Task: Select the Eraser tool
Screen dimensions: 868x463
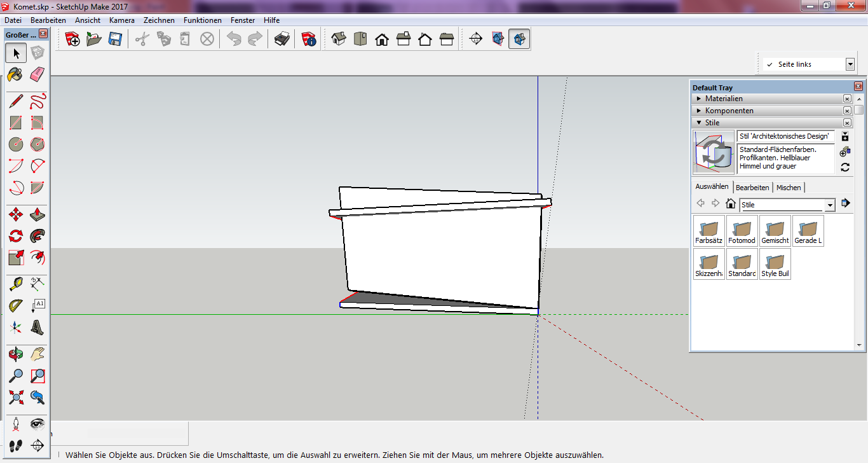Action: [37, 74]
